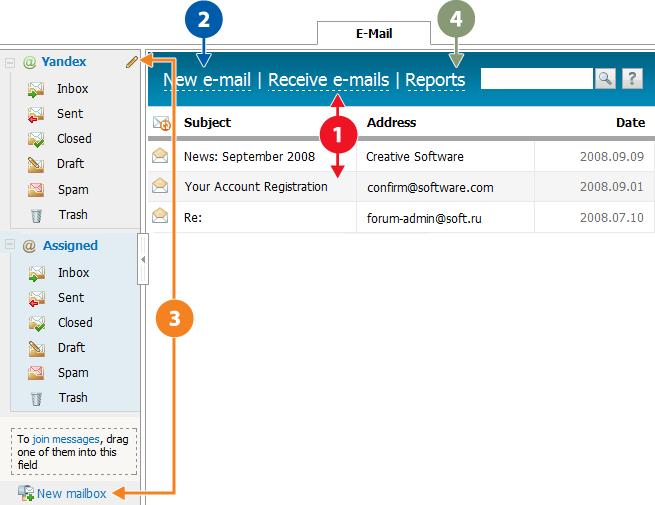Screen dimensions: 655x505
Task: Collapse the Assigned mailbox tree
Action: [x=10, y=245]
